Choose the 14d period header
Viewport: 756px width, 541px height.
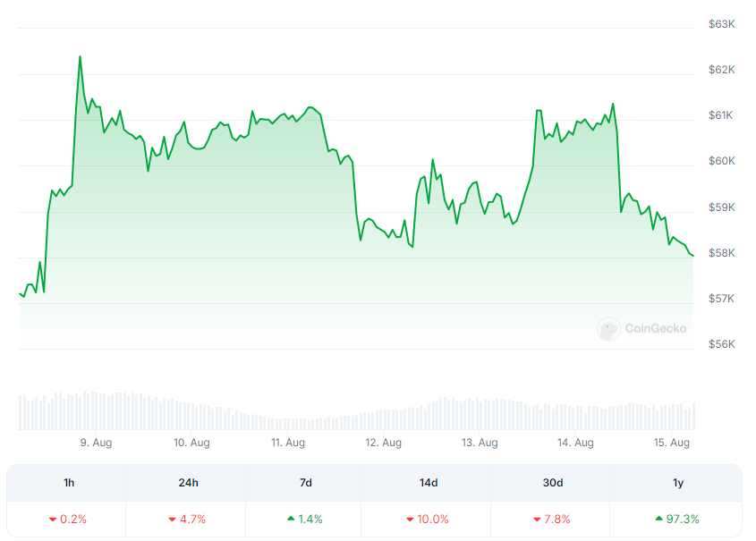[x=429, y=483]
